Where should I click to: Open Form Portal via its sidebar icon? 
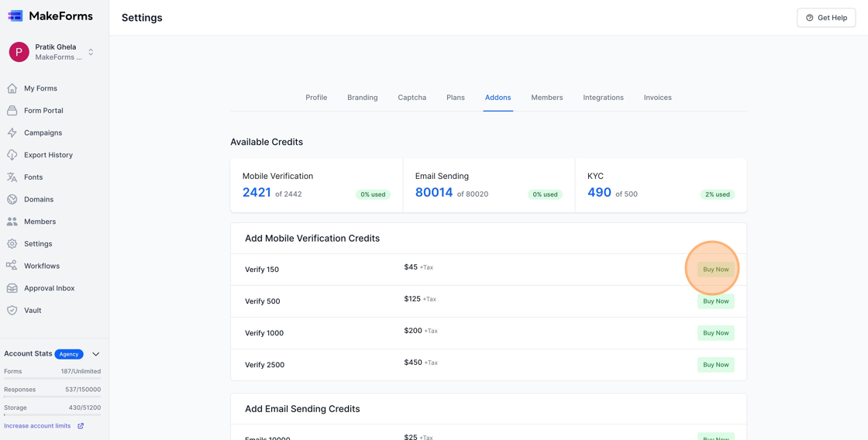(x=12, y=111)
